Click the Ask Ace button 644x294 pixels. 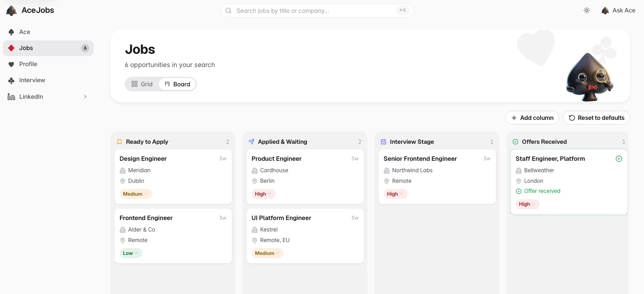pyautogui.click(x=618, y=11)
